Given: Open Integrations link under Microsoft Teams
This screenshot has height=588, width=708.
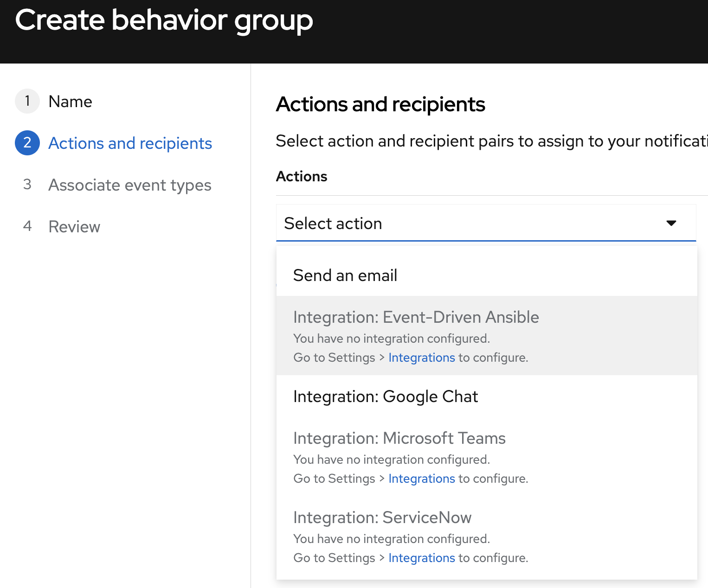Looking at the screenshot, I should coord(421,479).
